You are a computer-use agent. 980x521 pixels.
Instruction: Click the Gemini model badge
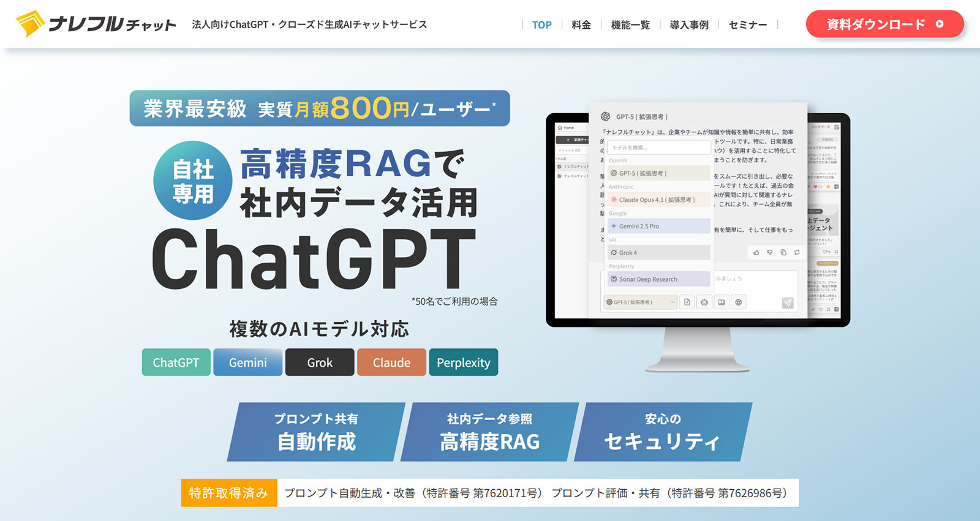(248, 362)
